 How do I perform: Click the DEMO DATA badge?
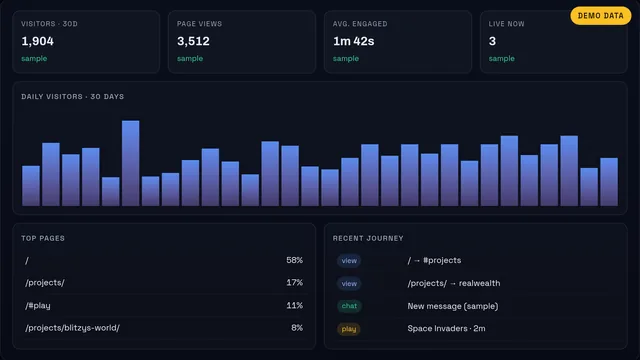pos(600,16)
